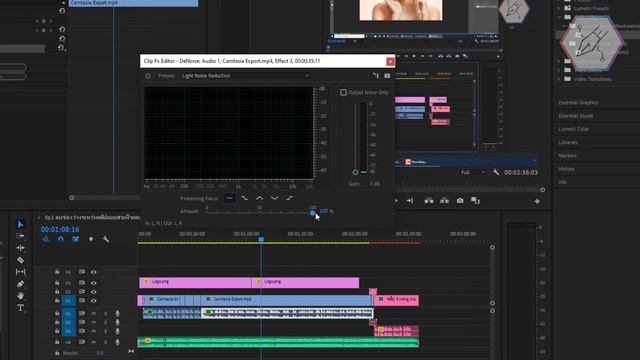Open Program monitor settings wrench
The image size is (640, 360).
pyautogui.click(x=496, y=172)
